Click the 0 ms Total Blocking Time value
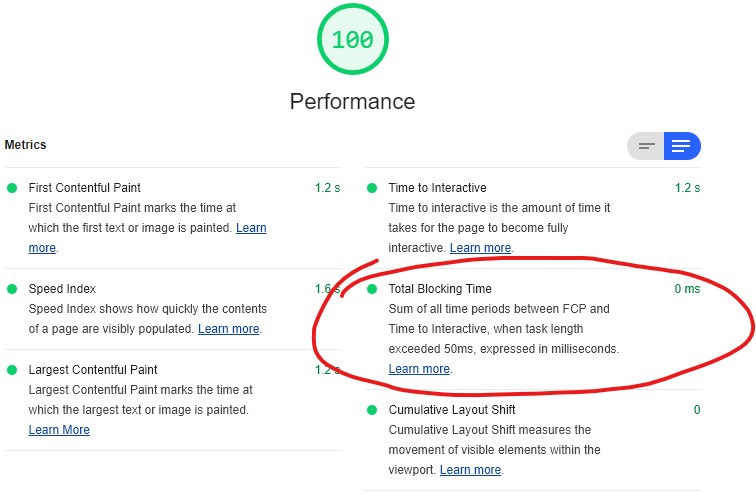Screen dimensions: 756x494 pyautogui.click(x=687, y=289)
